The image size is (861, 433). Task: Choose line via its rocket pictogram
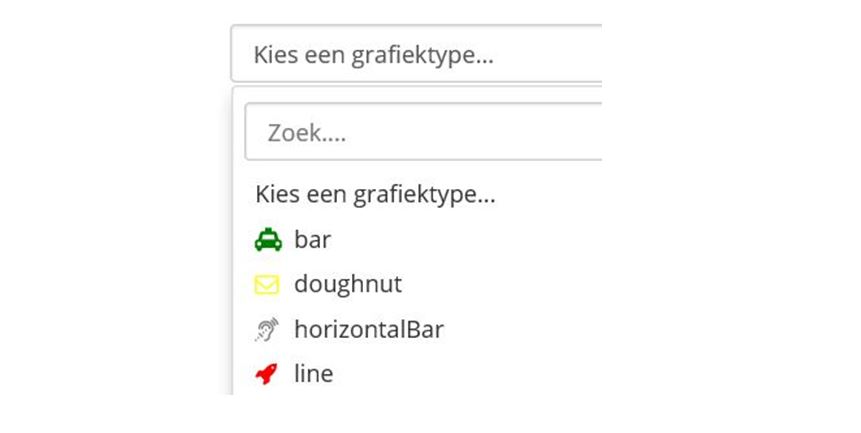click(x=267, y=375)
